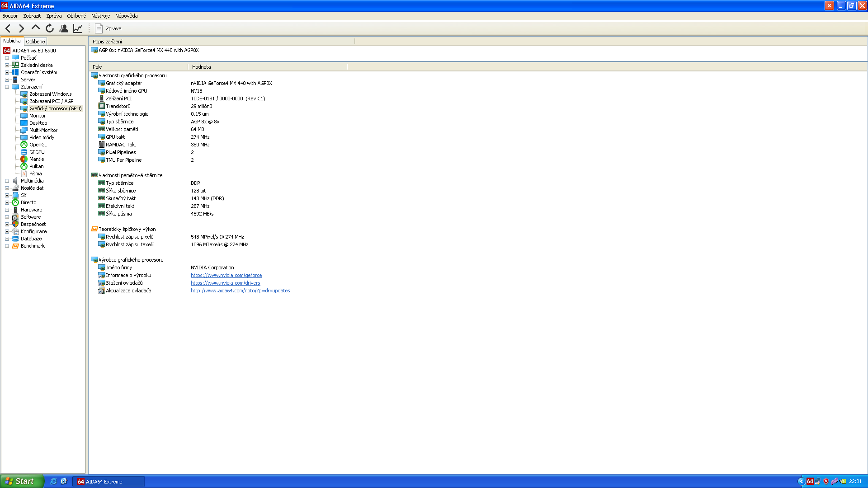Switch to the Oblíbené tab
This screenshot has height=488, width=868.
click(35, 41)
